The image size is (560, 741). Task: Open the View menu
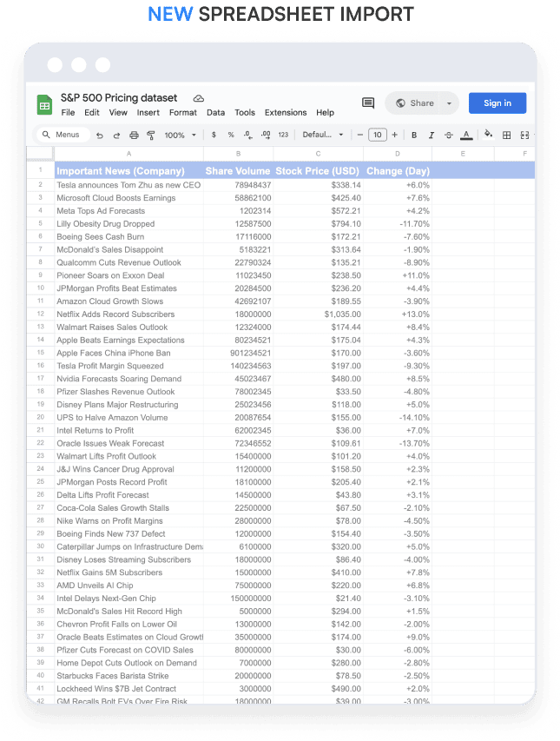[118, 112]
